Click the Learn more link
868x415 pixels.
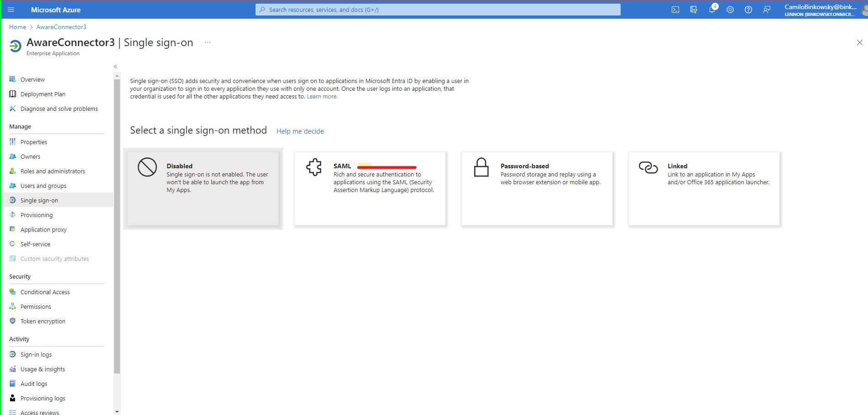pos(322,96)
